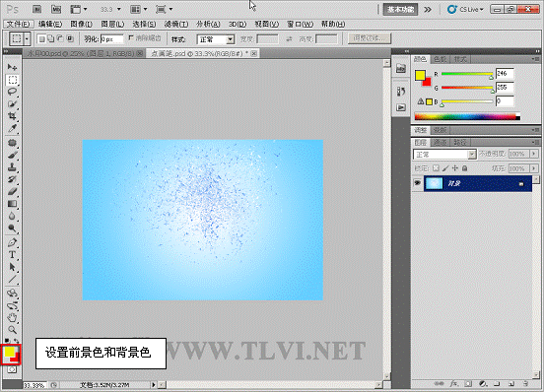The height and width of the screenshot is (392, 544).
Task: Open the Image menu
Action: [x=81, y=24]
